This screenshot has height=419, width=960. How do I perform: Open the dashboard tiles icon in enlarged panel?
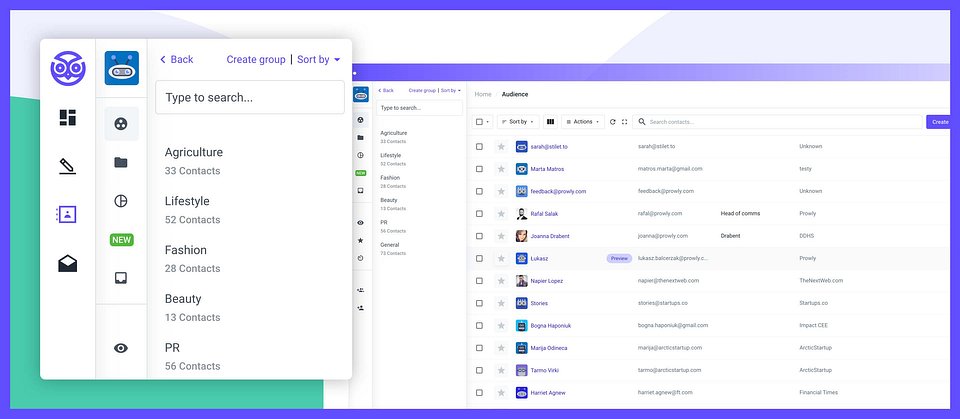coord(68,117)
